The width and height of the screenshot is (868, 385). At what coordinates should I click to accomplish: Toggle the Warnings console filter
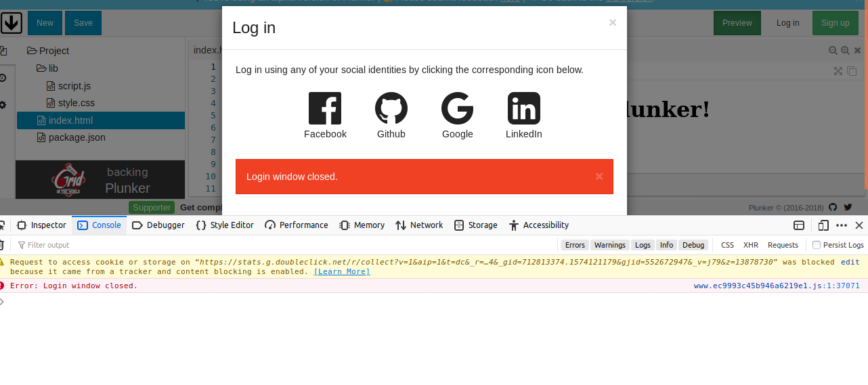pyautogui.click(x=610, y=245)
